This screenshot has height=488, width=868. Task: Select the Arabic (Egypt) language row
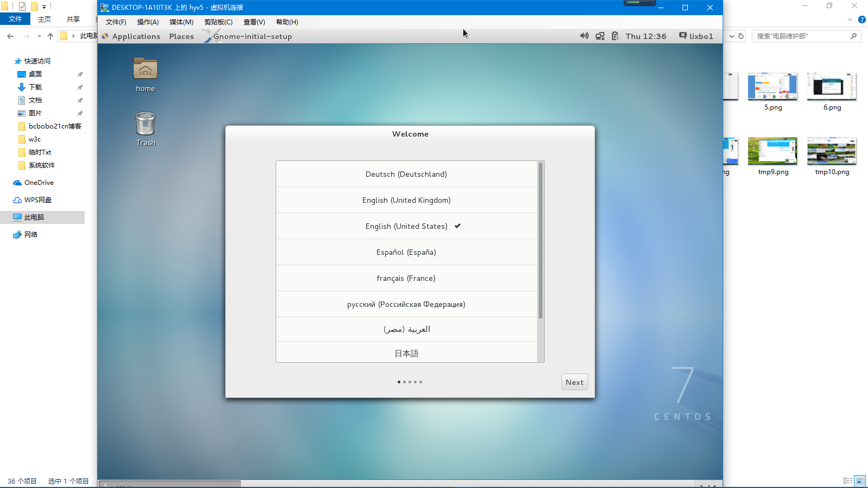tap(406, 329)
